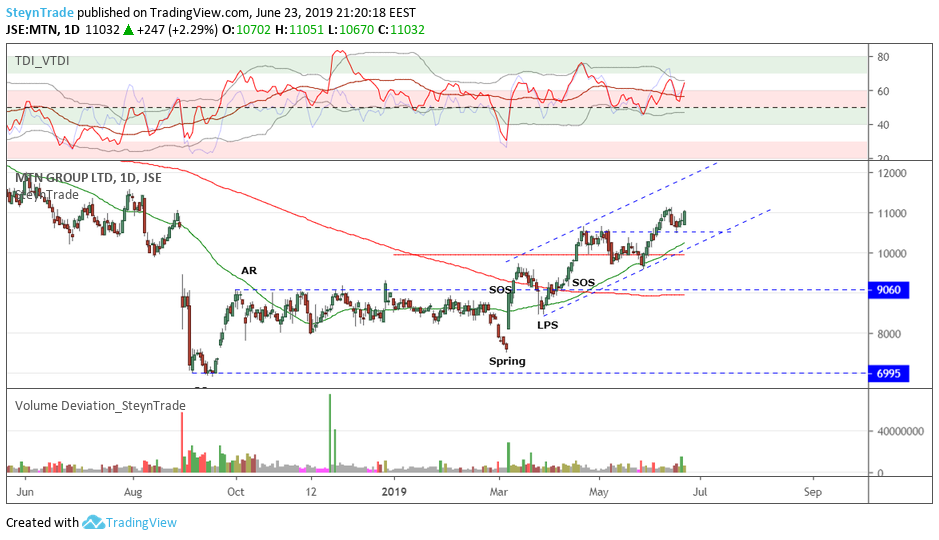Click the tallest green volume bar in December
The image size is (939, 540).
330,433
